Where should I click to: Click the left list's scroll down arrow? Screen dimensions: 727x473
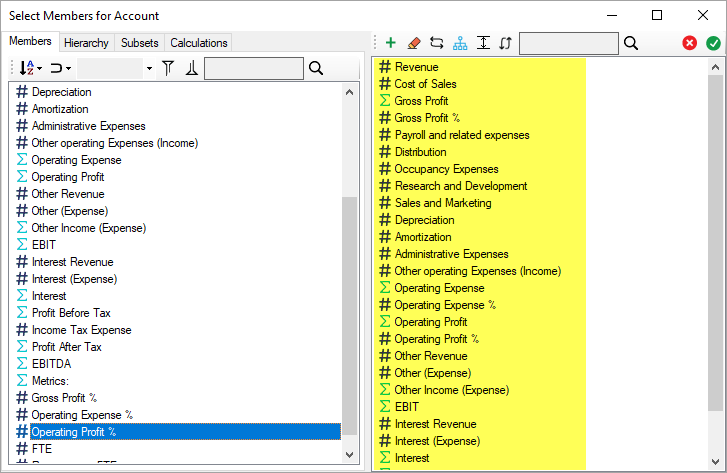[350, 455]
